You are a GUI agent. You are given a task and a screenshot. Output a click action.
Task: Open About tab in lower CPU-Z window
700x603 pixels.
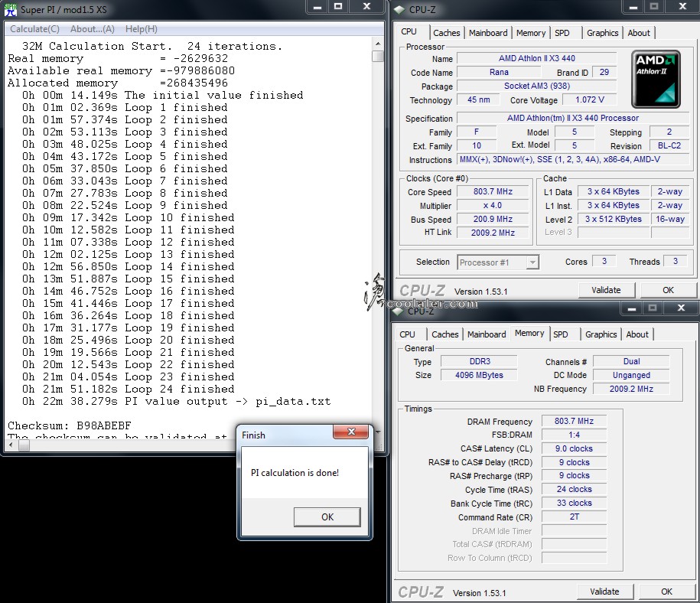pos(637,334)
